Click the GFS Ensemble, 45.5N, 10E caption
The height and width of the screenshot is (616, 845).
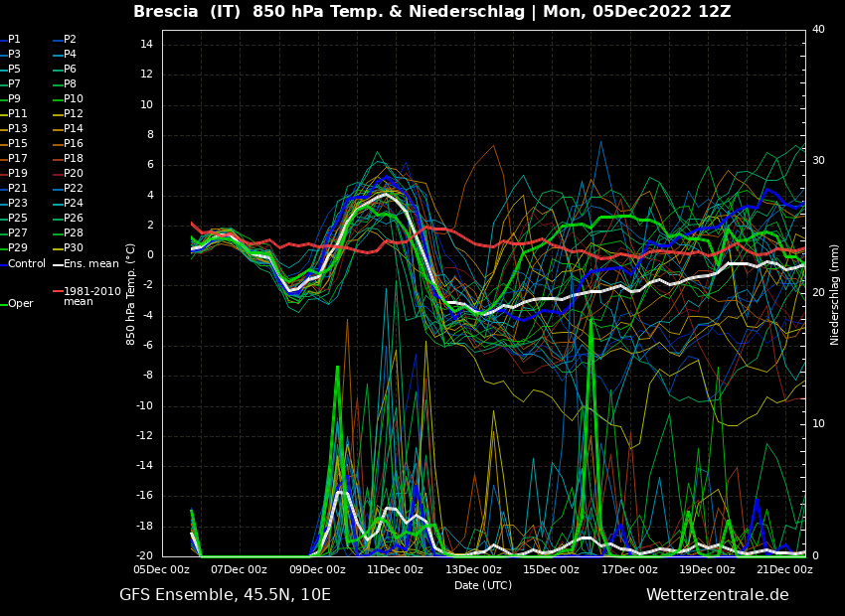point(225,595)
